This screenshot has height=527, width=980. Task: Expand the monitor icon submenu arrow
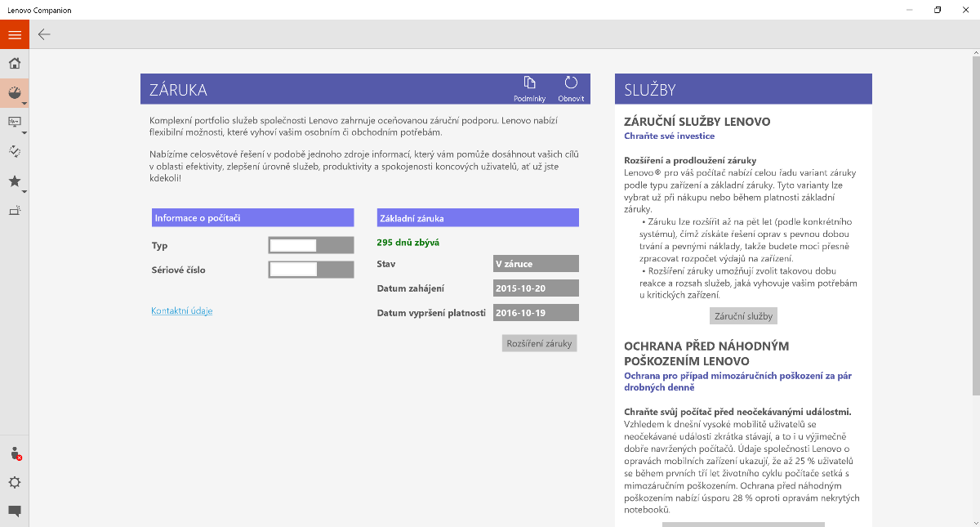coord(24,132)
